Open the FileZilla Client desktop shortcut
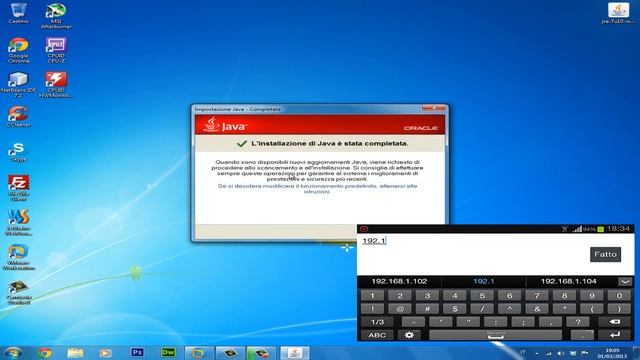This screenshot has width=640, height=360. (x=18, y=188)
